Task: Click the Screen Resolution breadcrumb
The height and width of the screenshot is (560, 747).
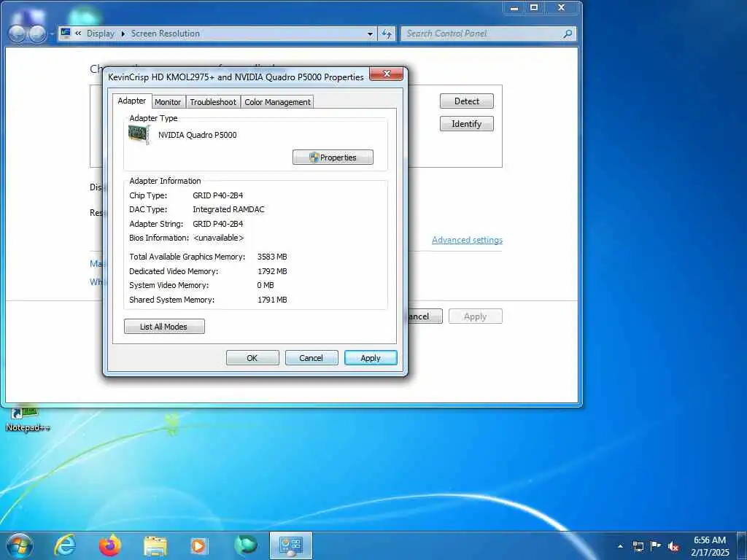Action: [166, 34]
